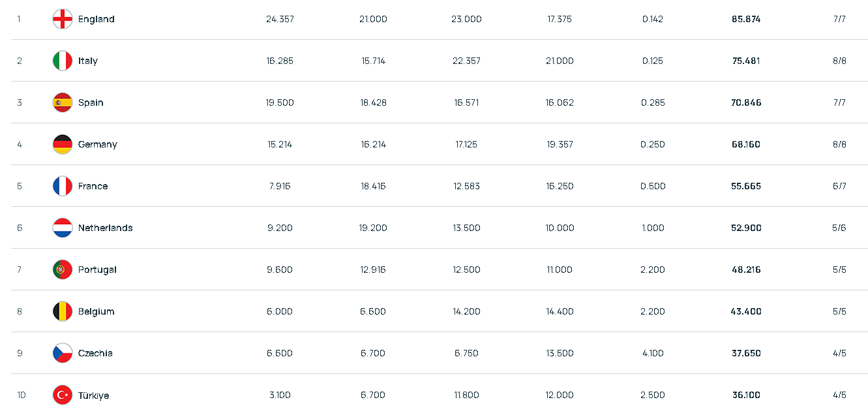Click Italy's total value 75.481
This screenshot has width=868, height=419.
click(746, 61)
